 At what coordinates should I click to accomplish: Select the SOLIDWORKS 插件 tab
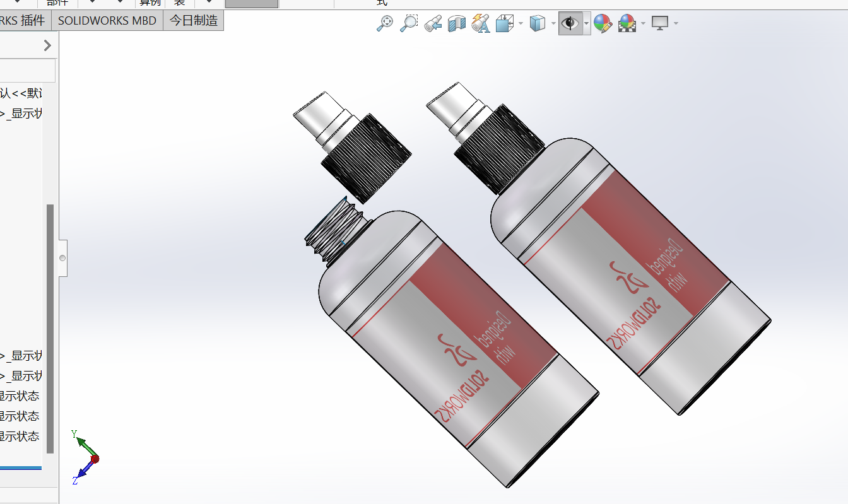(x=25, y=20)
